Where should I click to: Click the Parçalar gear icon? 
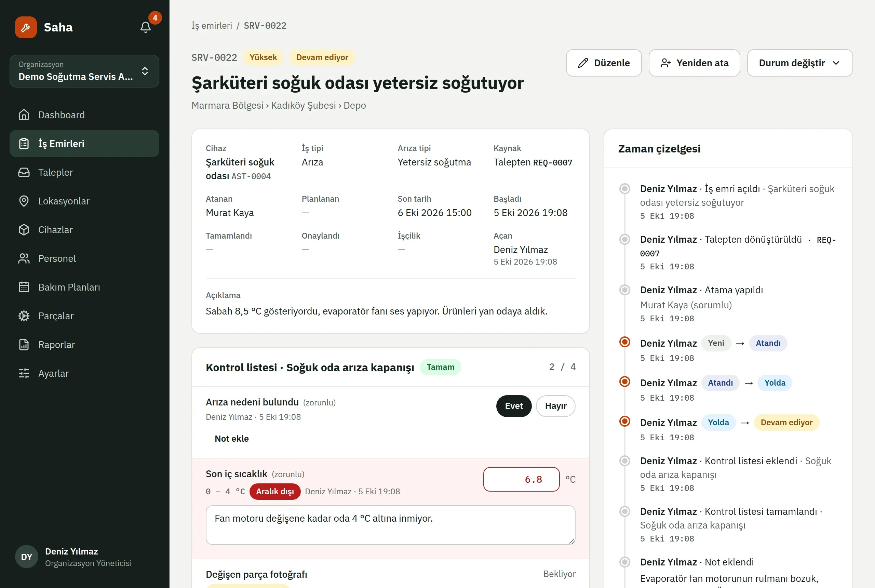tap(24, 316)
